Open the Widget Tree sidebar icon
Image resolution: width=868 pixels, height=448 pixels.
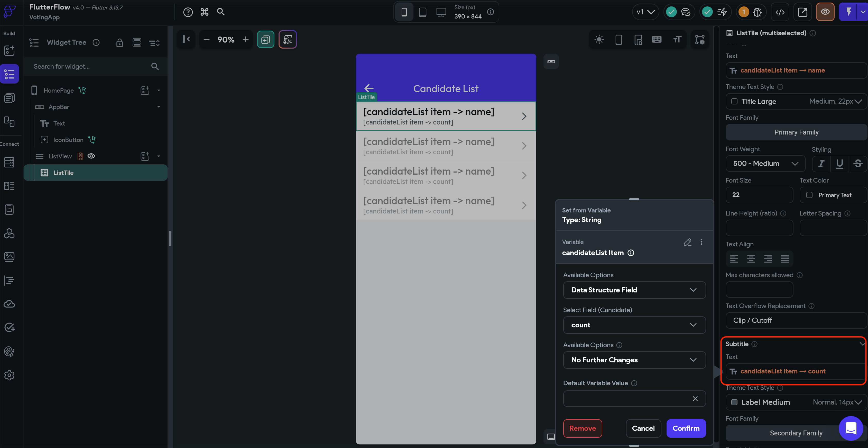click(10, 74)
